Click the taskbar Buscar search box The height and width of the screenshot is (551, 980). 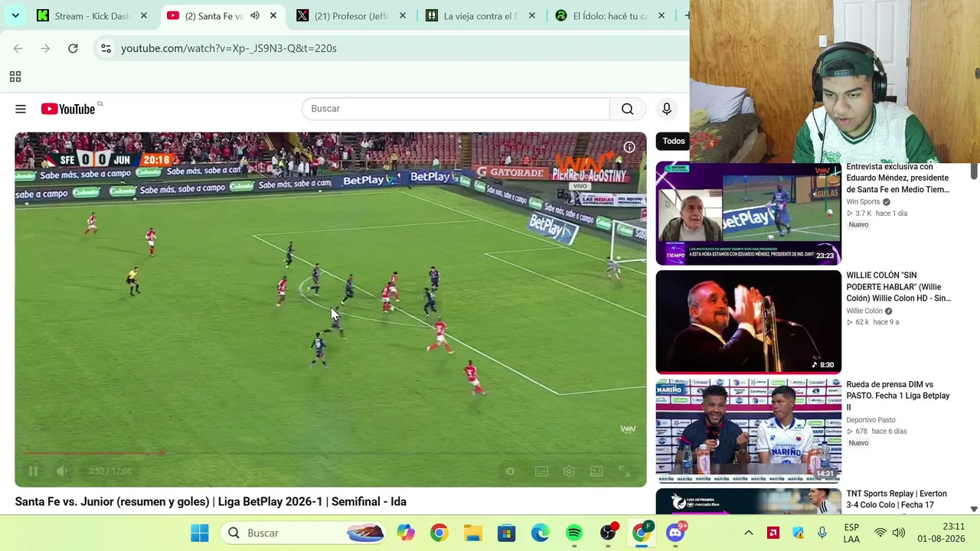coord(304,533)
